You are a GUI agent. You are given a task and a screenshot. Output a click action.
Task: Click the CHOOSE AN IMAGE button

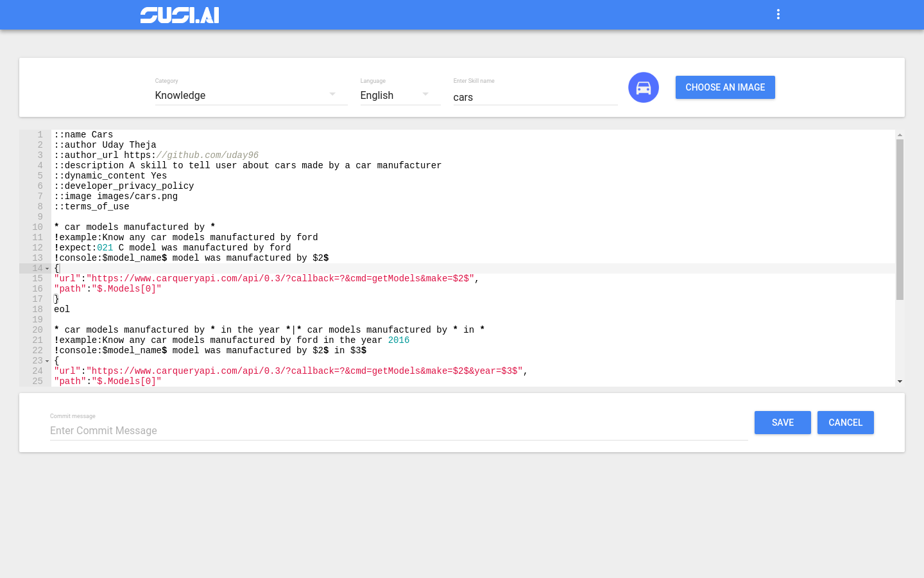click(x=725, y=87)
